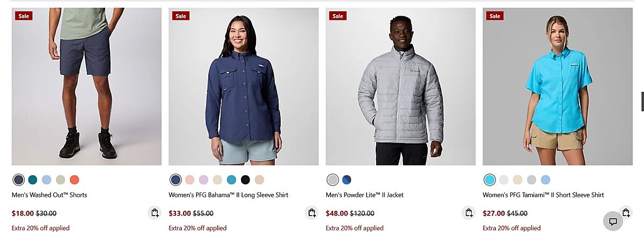
Task: Click the gray puffer jacket product image
Action: click(x=400, y=87)
